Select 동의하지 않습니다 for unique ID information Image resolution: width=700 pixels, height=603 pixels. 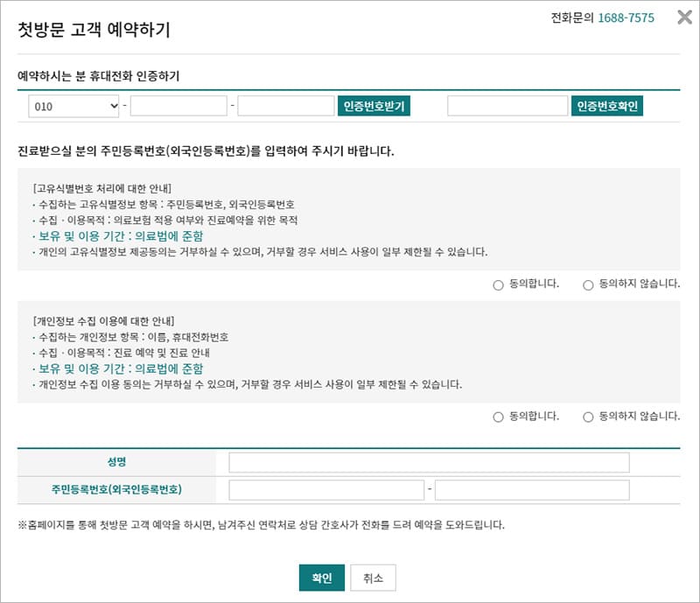coord(588,284)
